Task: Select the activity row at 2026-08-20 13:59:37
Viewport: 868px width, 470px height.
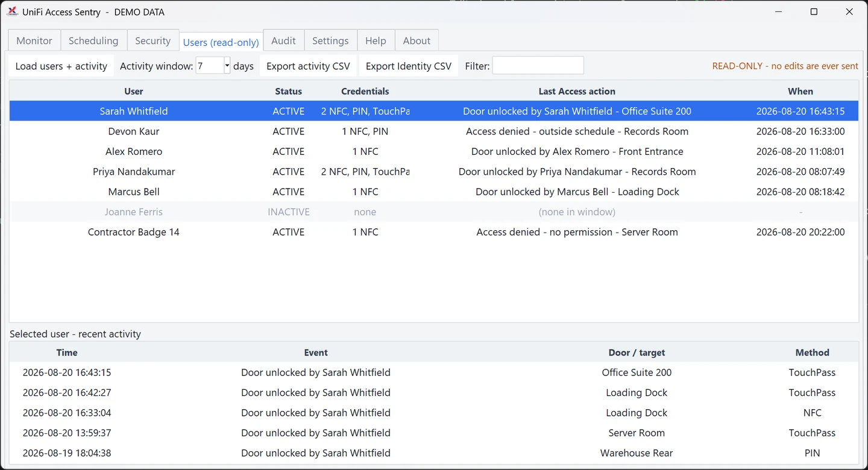Action: tap(434, 433)
